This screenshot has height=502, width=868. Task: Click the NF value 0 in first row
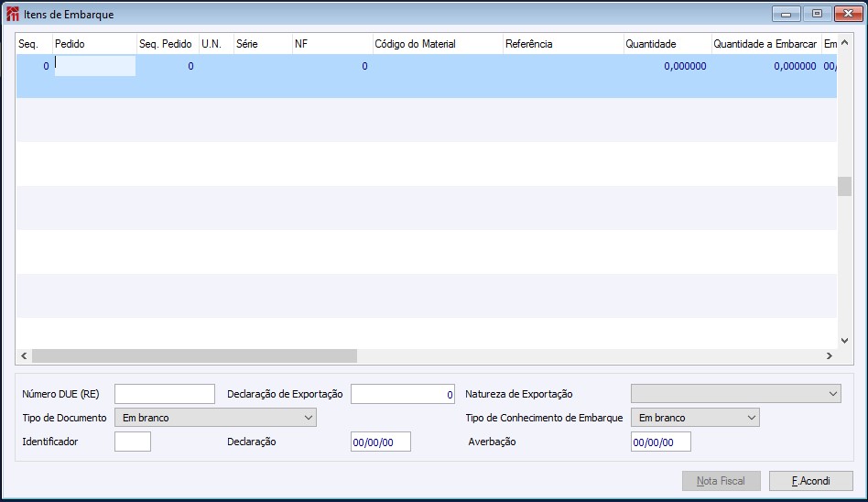(364, 67)
